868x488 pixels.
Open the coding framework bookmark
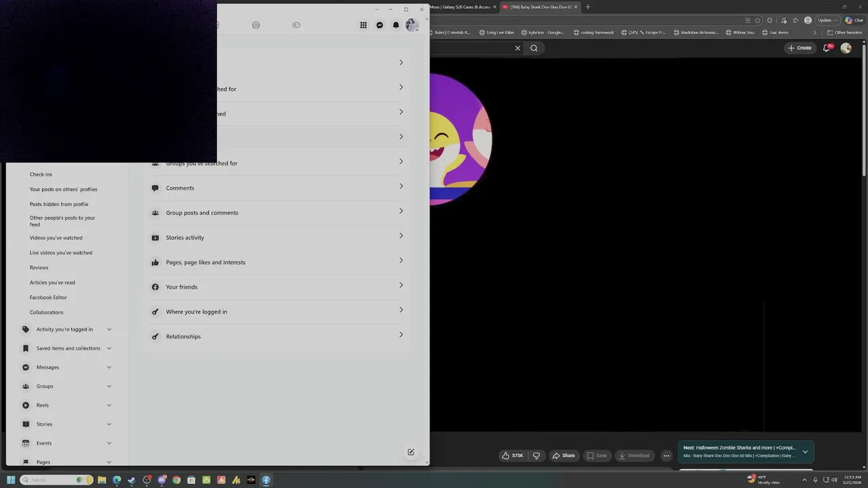pyautogui.click(x=593, y=33)
